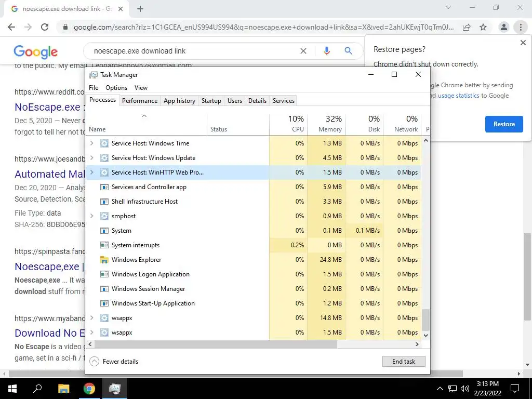
Task: Expand the 14.8 MB wsappx group
Action: pos(91,318)
